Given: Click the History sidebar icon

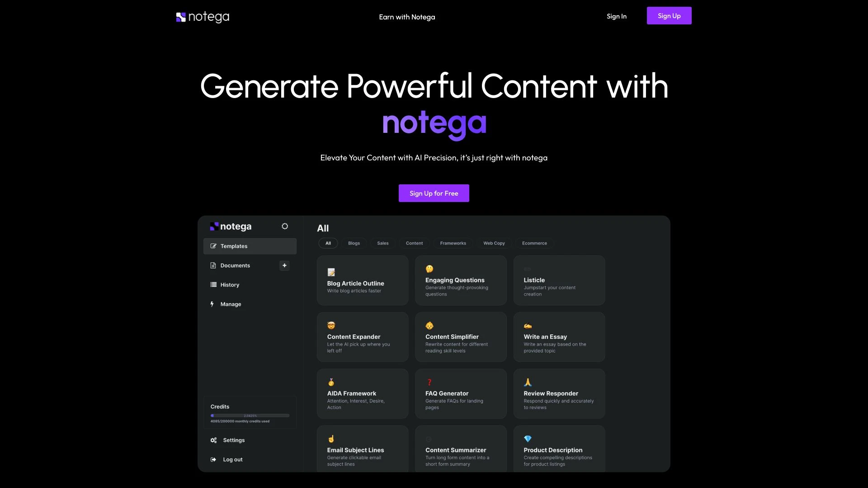Looking at the screenshot, I should click(x=213, y=285).
